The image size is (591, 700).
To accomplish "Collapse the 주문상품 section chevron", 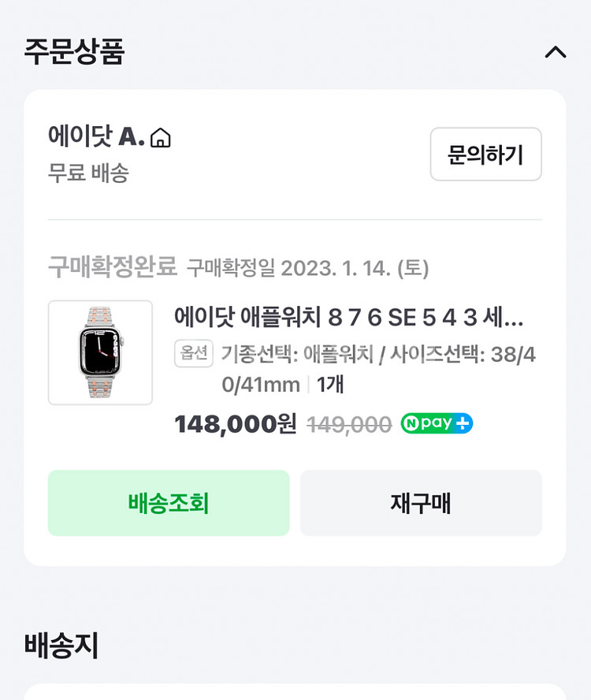I will 556,53.
